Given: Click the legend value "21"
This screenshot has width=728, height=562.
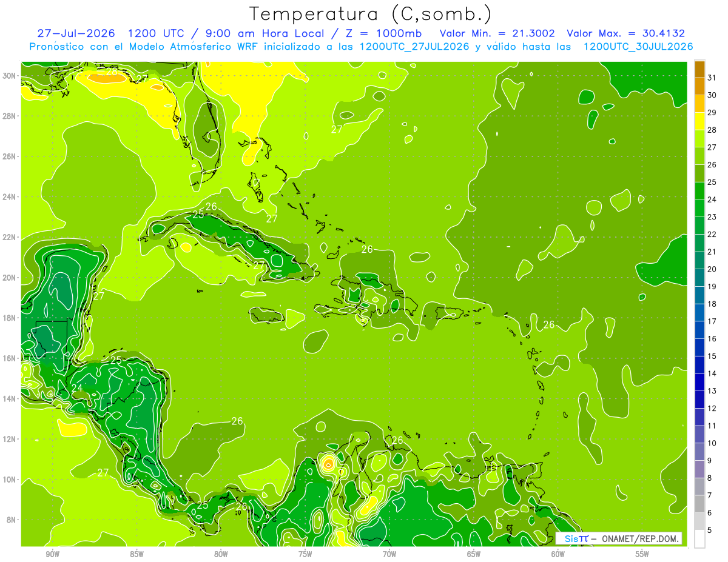Looking at the screenshot, I should coord(712,252).
